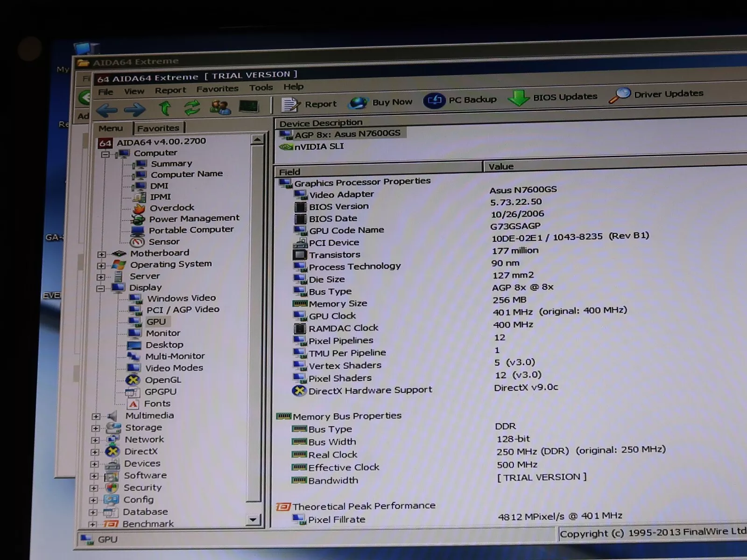Switch to the Favorites tab
The height and width of the screenshot is (560, 747).
pos(159,127)
